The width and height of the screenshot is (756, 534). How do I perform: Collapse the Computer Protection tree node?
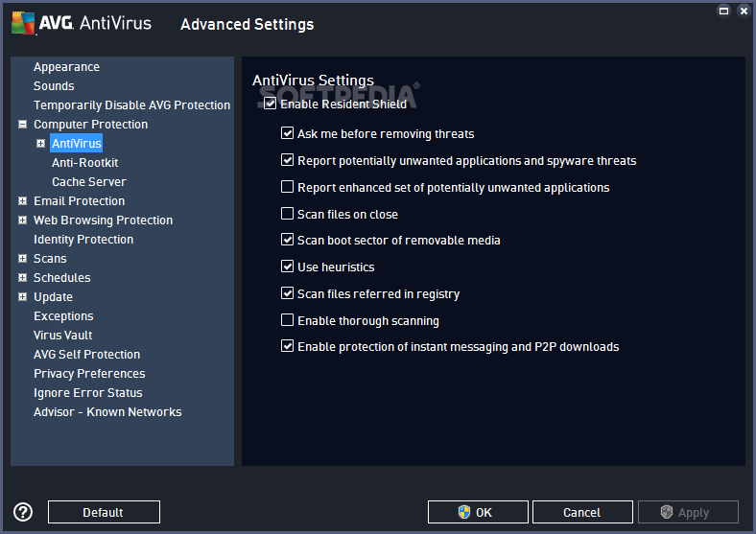coord(22,125)
